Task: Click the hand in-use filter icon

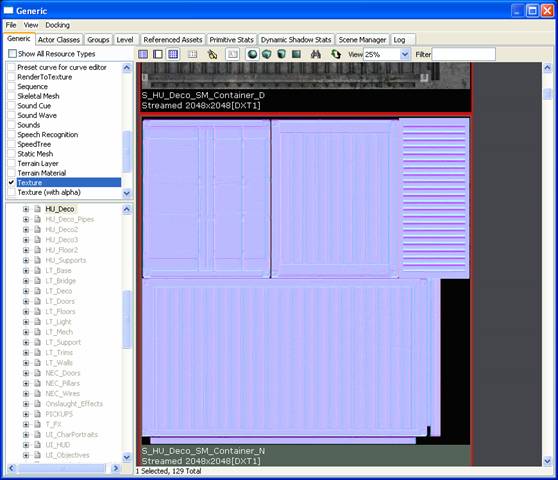Action: tap(212, 54)
